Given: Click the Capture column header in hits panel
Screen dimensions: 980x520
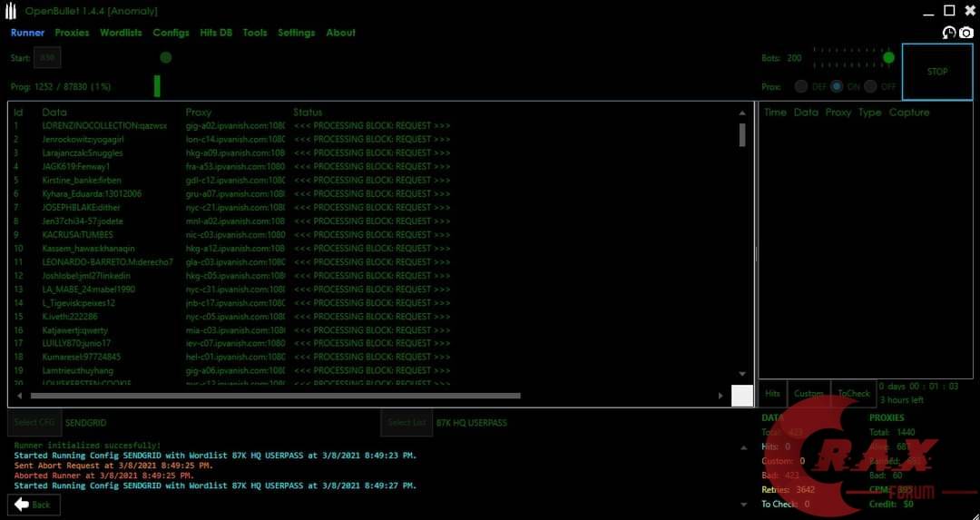Looking at the screenshot, I should (x=908, y=113).
